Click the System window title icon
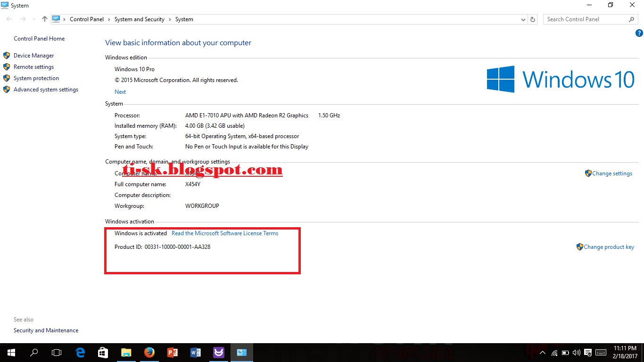The image size is (644, 362). click(4, 5)
